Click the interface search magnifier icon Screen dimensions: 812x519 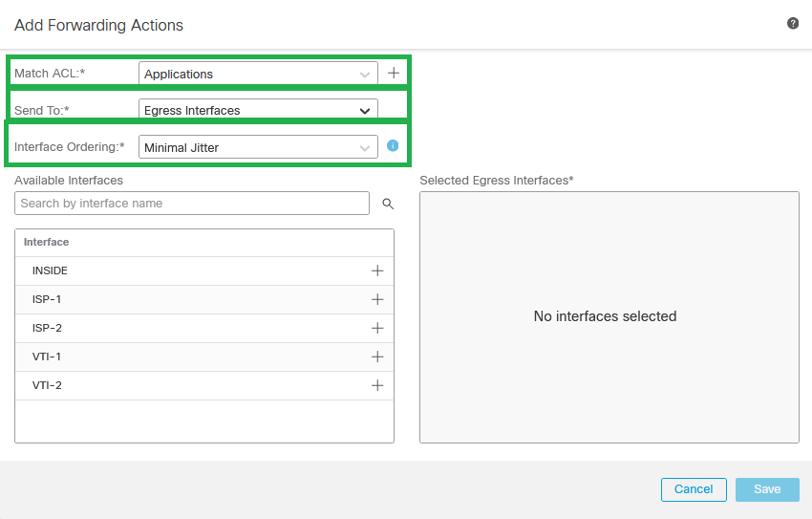(x=388, y=205)
